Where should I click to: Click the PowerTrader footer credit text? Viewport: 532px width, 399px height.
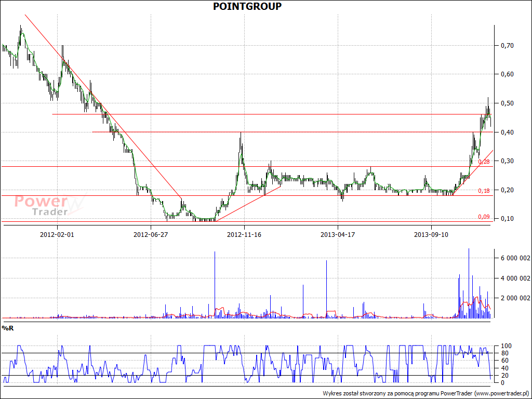(426, 394)
